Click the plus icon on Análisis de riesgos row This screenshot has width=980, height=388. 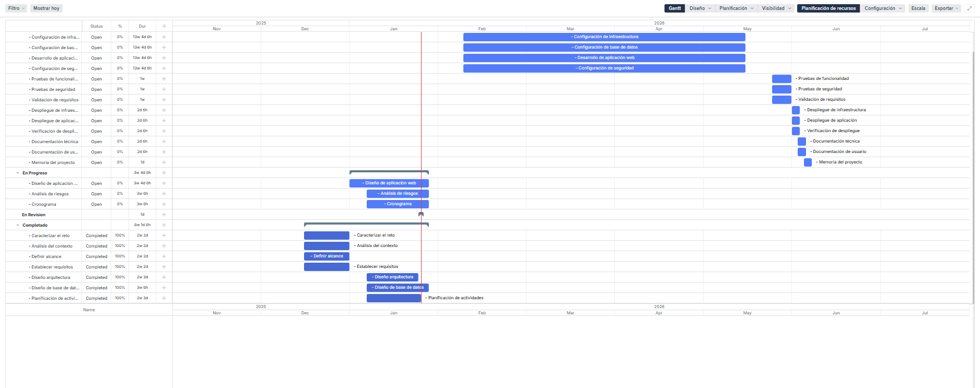coord(164,194)
